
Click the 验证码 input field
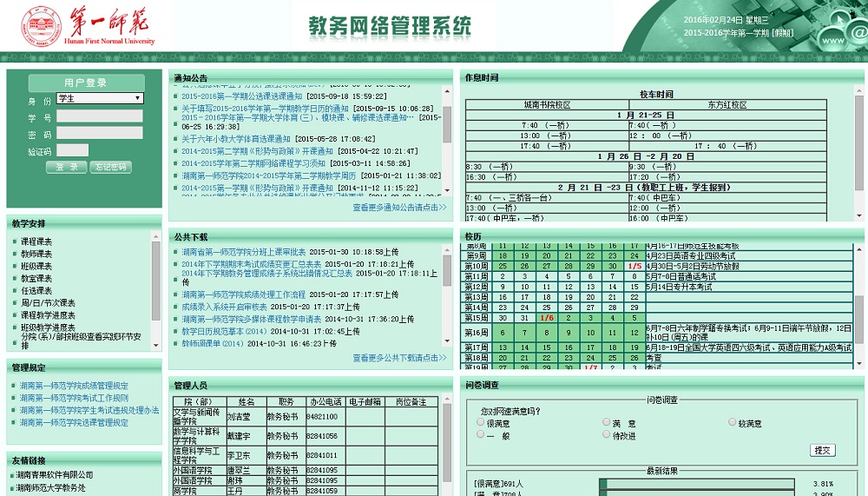tap(73, 150)
